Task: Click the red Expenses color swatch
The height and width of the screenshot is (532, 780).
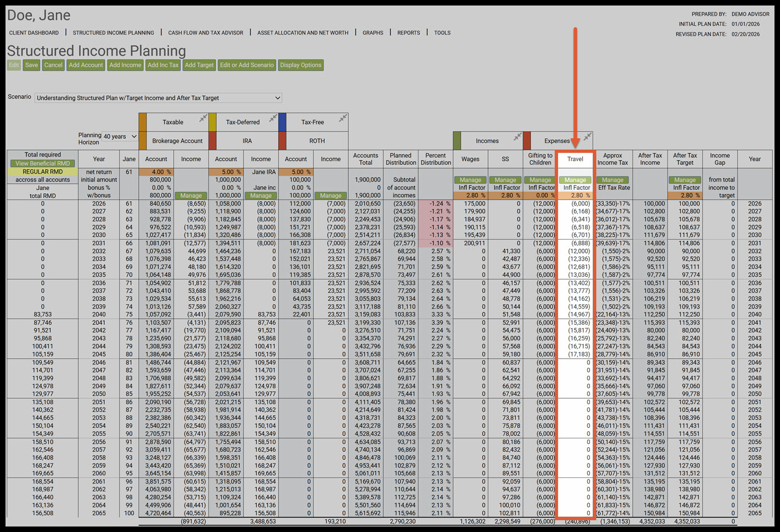Action: 527,140
